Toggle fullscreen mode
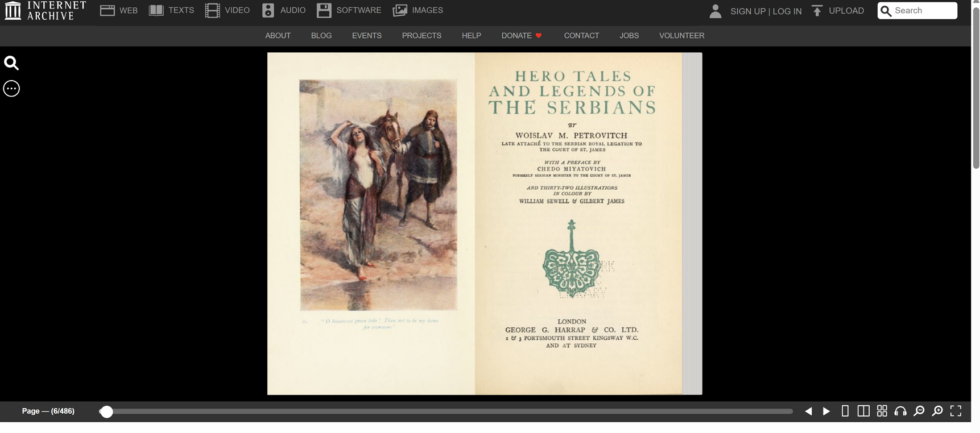Image resolution: width=980 pixels, height=433 pixels. 956,411
